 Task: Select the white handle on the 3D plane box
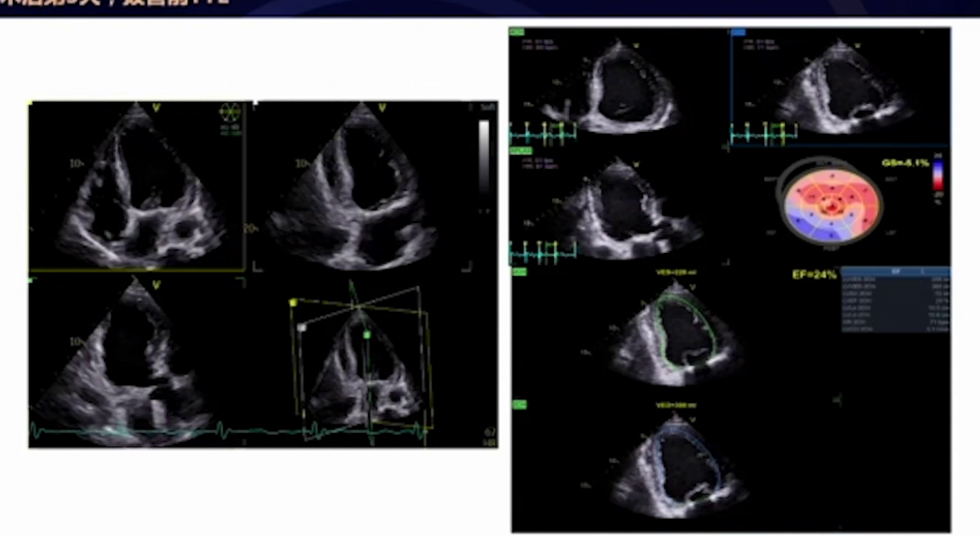click(301, 325)
